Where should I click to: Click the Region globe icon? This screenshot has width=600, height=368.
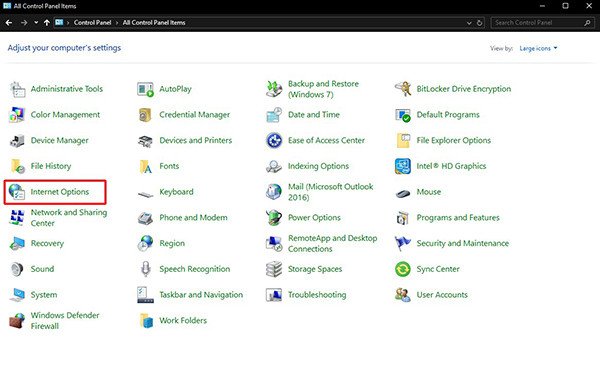tap(145, 244)
